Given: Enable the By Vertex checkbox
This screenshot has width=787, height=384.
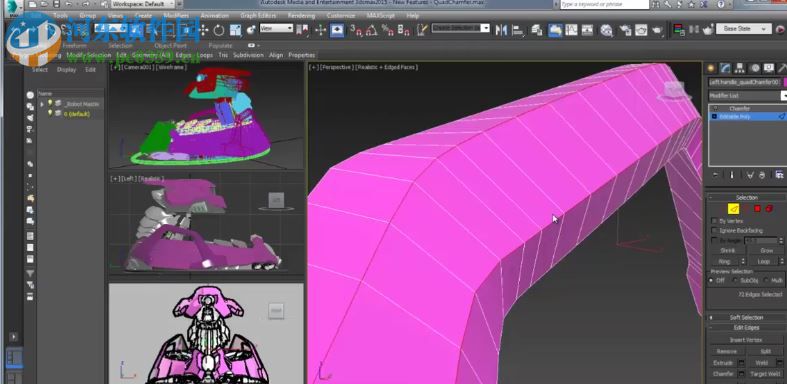Looking at the screenshot, I should [714, 221].
